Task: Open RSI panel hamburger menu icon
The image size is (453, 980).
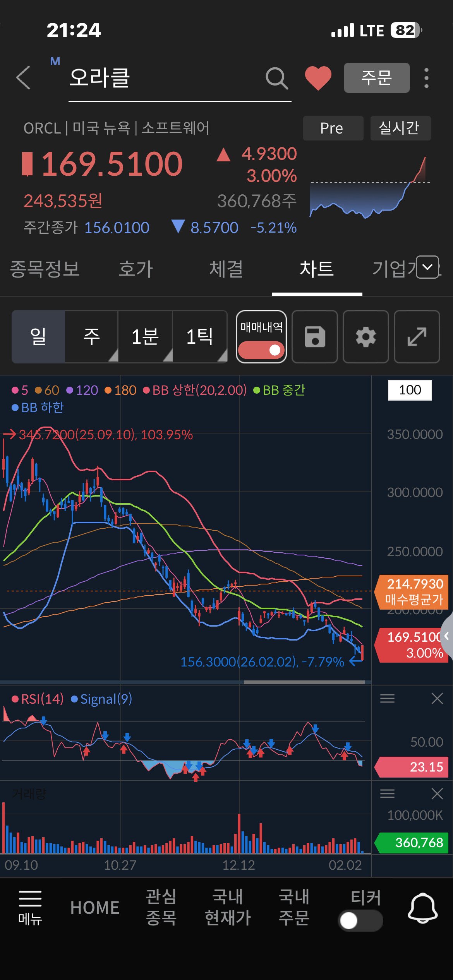Action: [387, 699]
